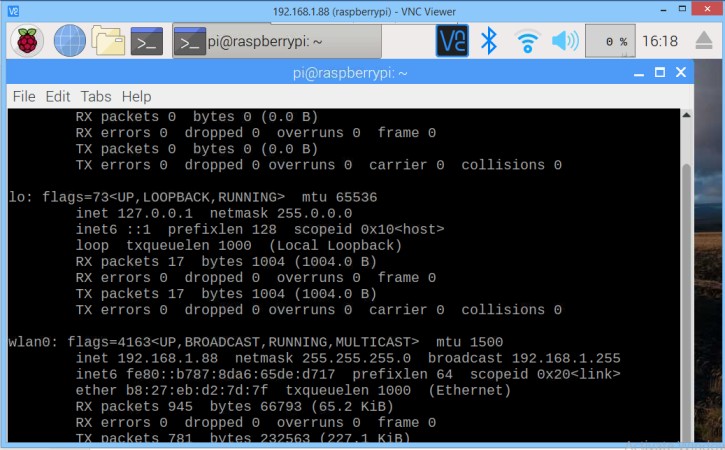The height and width of the screenshot is (450, 725).
Task: Close the pi@raspberrypi terminal window
Action: tap(681, 72)
